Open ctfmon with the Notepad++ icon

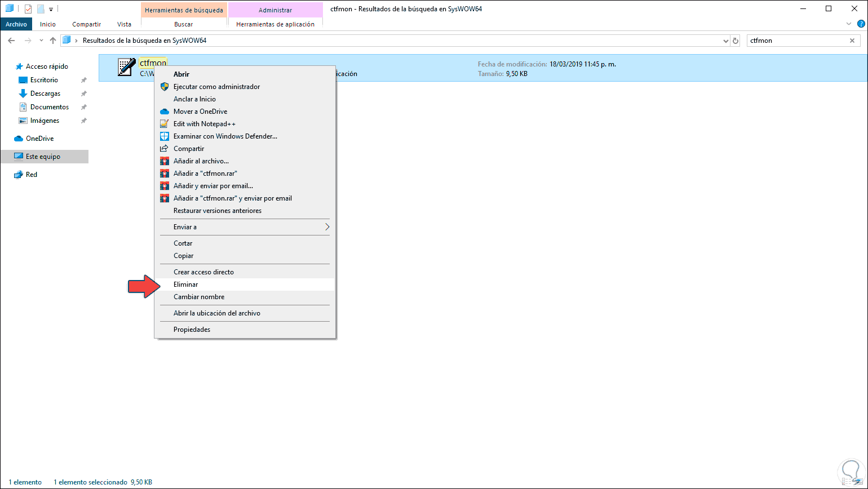[164, 123]
